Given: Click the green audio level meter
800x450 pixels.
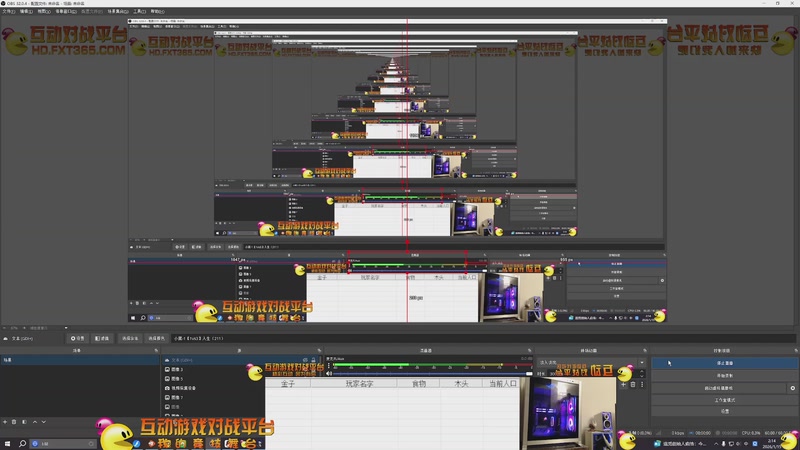Looking at the screenshot, I should [432, 365].
